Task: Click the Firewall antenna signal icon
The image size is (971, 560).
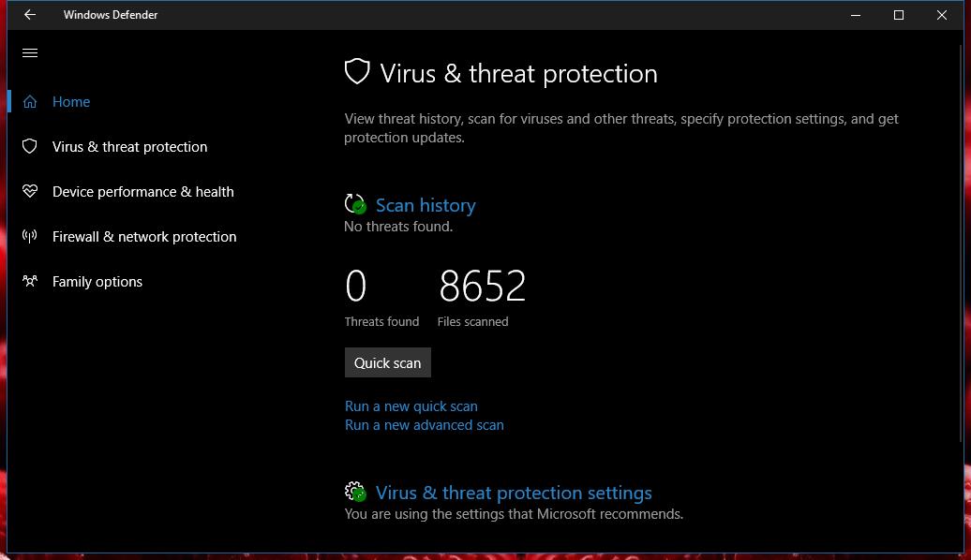Action: (x=30, y=236)
